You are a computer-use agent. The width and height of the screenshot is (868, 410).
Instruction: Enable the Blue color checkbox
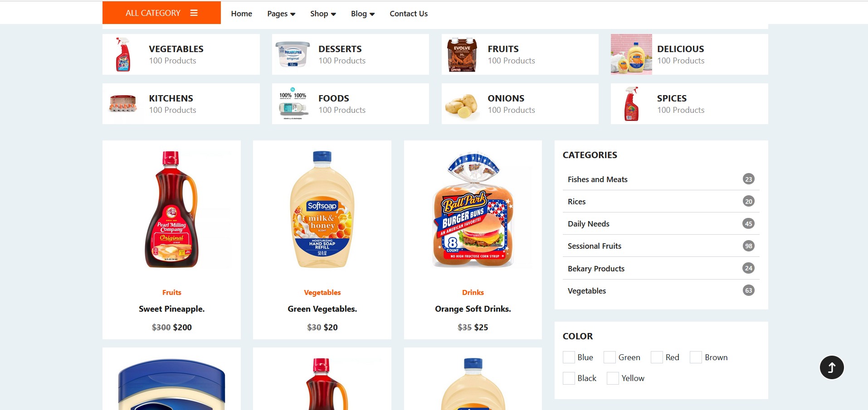tap(569, 357)
